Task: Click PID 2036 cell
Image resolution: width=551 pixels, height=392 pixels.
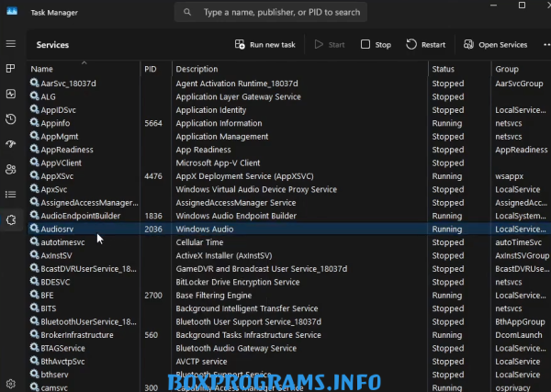Action: [x=153, y=229]
